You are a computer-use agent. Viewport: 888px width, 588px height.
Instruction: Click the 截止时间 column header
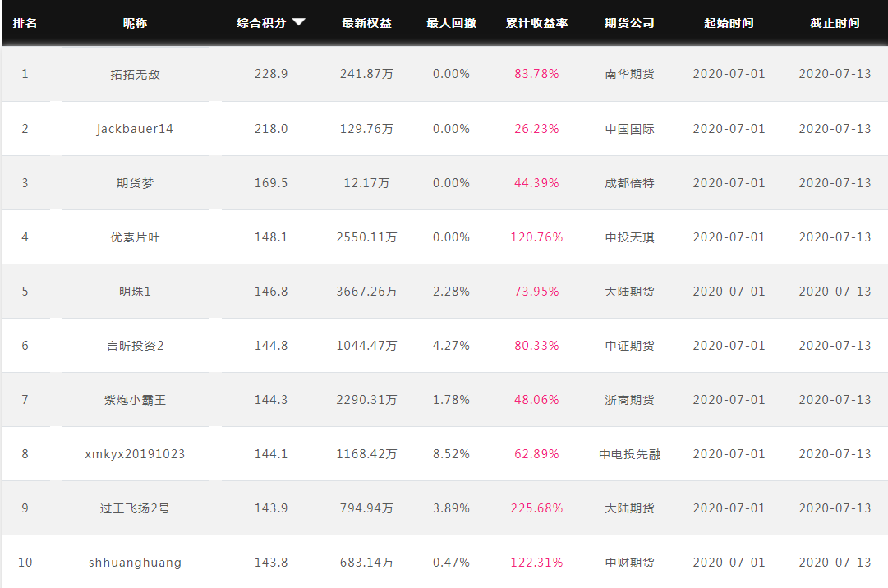pos(835,23)
